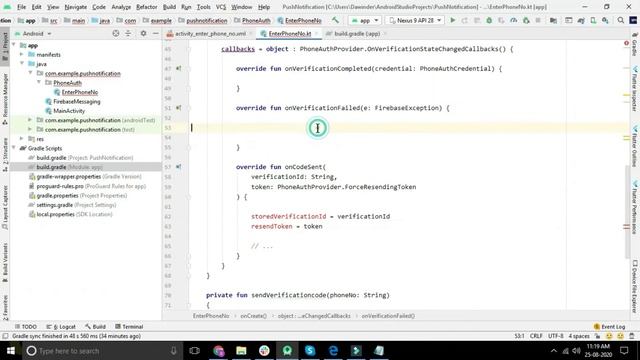Open the Build tool window at bottom
This screenshot has height=360, width=640.
point(96,327)
